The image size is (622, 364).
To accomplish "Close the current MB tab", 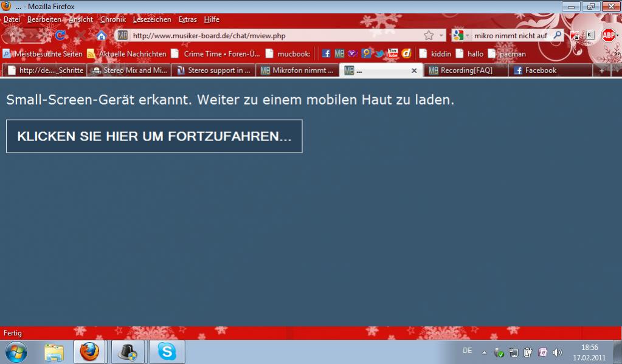I will [x=414, y=70].
